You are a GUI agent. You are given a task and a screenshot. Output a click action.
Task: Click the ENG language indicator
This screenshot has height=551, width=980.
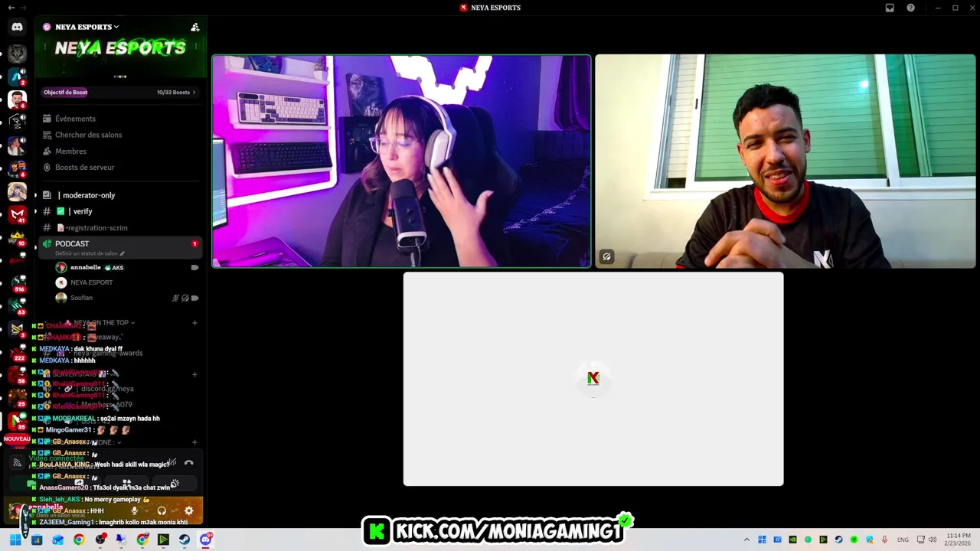(903, 540)
